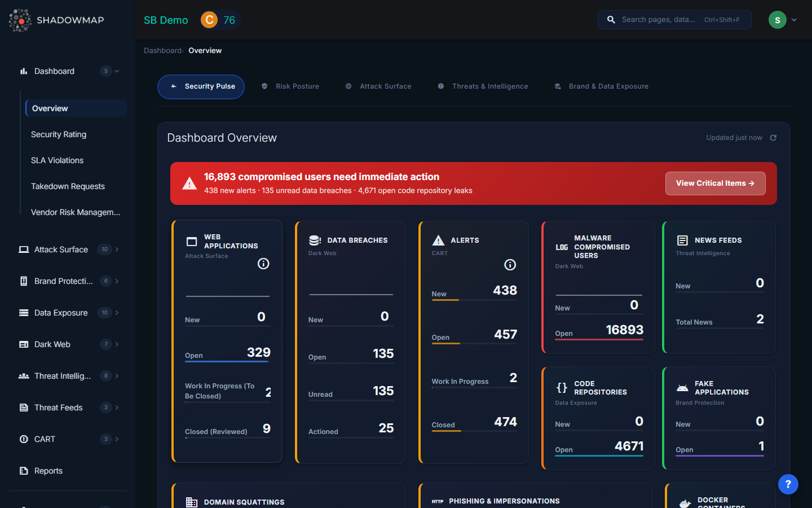Open help via the question mark button
This screenshot has height=508, width=812.
[x=788, y=484]
